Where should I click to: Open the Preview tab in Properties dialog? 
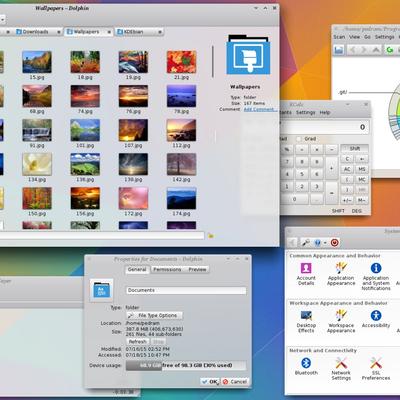coord(197,269)
